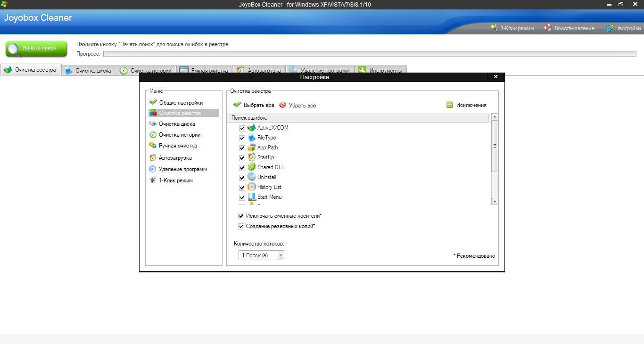Open the Настройки header text link
Screen dimensions: 644x344
628,28
